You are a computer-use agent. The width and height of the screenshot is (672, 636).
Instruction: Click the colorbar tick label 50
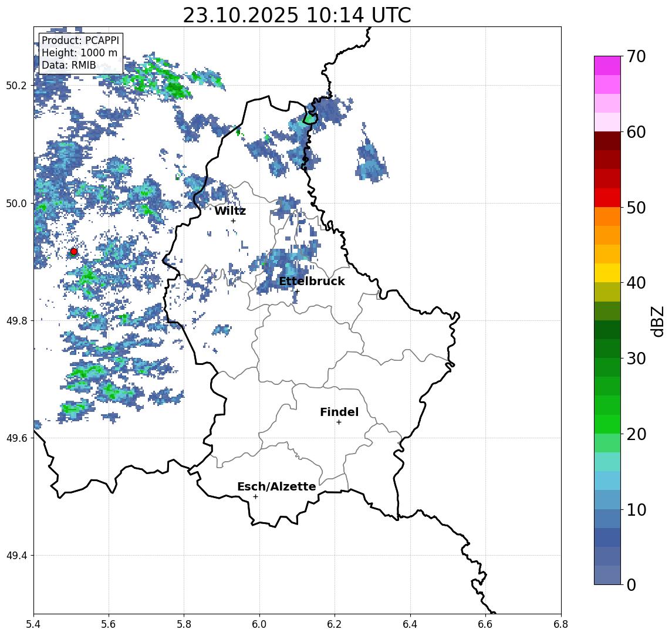click(x=636, y=208)
